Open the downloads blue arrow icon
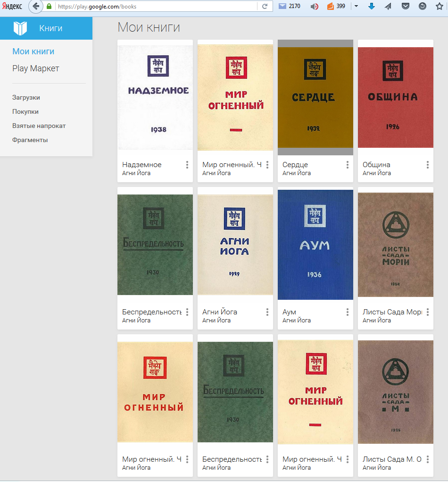Viewport: 448px width, 482px height. point(372,7)
